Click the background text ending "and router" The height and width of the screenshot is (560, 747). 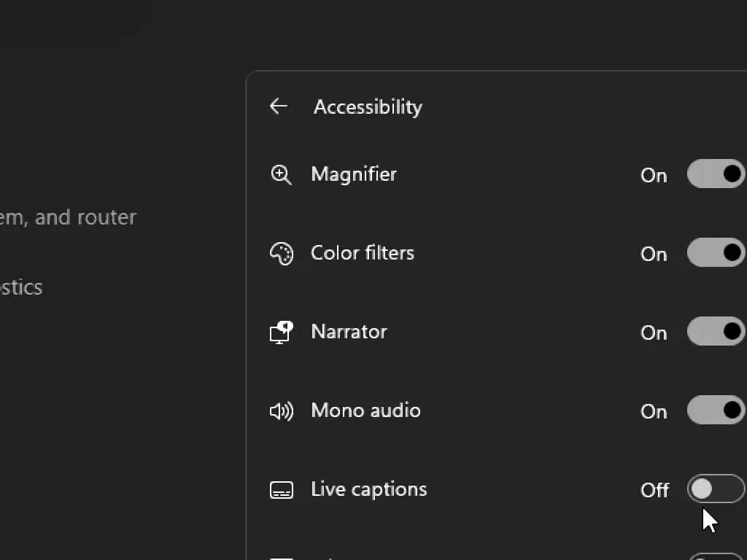[68, 217]
